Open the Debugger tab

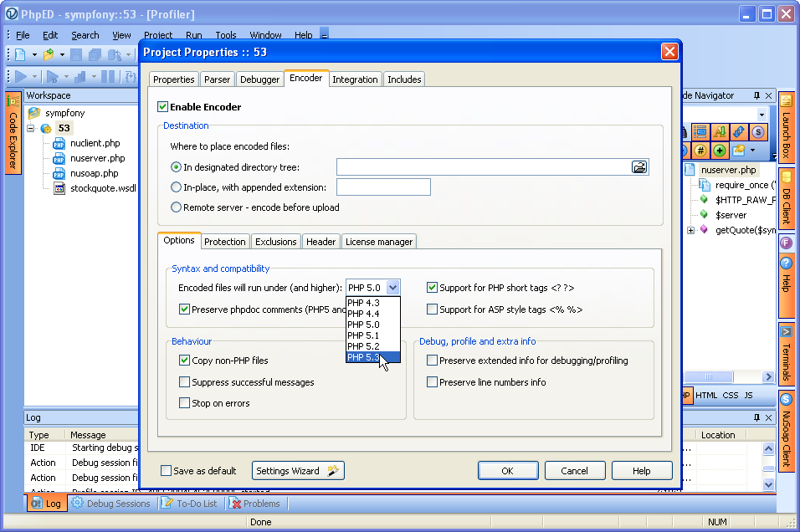[259, 79]
